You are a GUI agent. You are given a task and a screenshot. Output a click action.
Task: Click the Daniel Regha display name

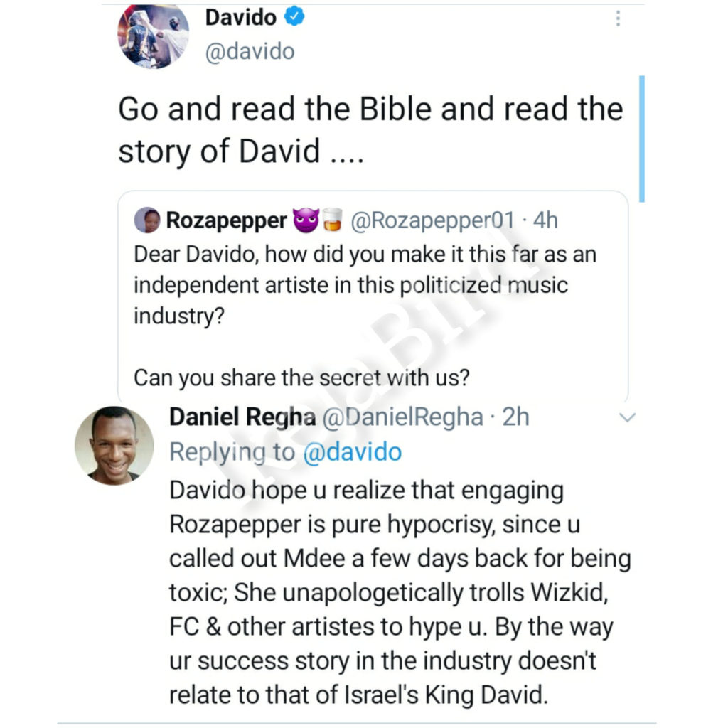[x=242, y=417]
